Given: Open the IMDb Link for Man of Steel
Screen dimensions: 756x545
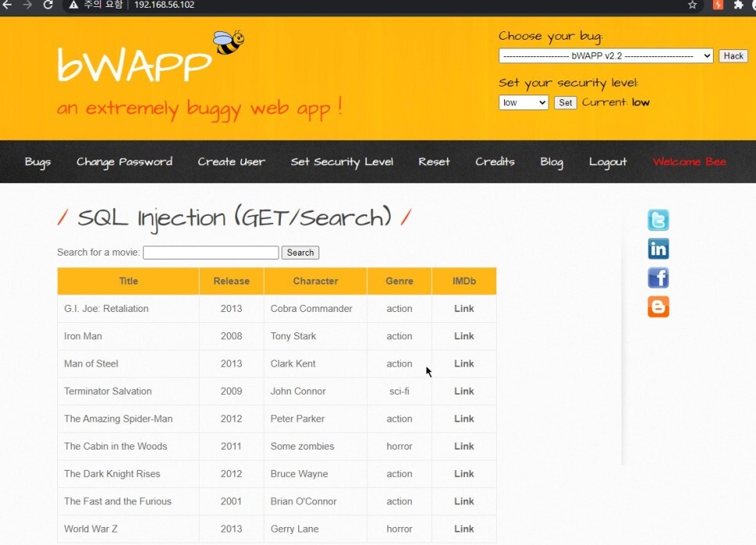Looking at the screenshot, I should click(x=464, y=364).
